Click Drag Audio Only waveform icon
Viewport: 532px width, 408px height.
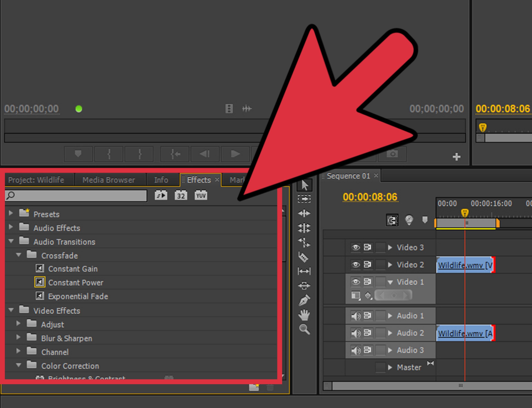(x=247, y=109)
